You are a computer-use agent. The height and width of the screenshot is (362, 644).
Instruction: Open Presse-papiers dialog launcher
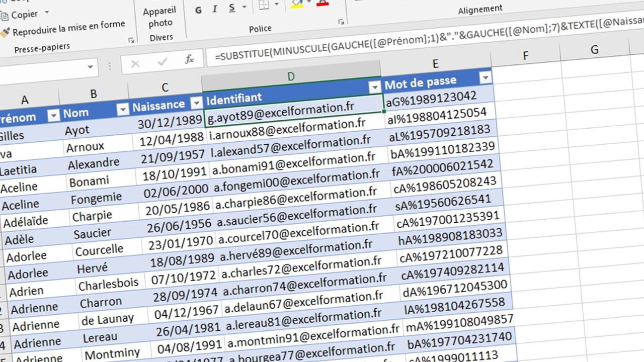[x=131, y=40]
